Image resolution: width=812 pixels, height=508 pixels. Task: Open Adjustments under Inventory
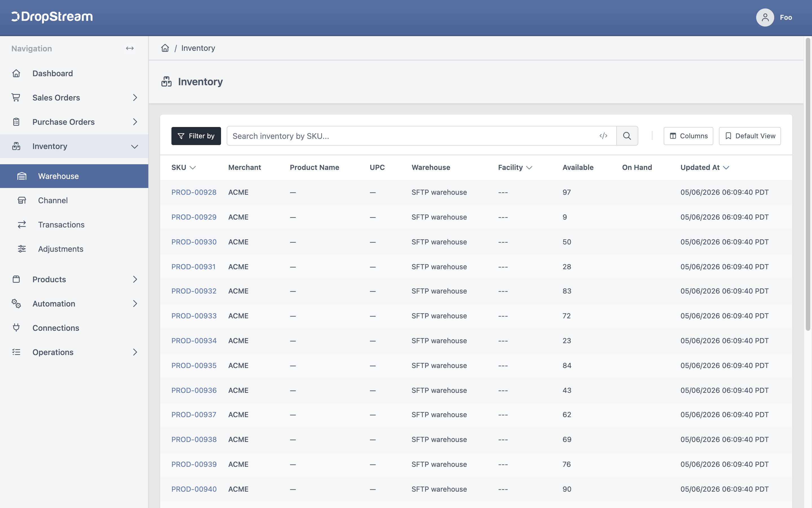click(x=74, y=249)
